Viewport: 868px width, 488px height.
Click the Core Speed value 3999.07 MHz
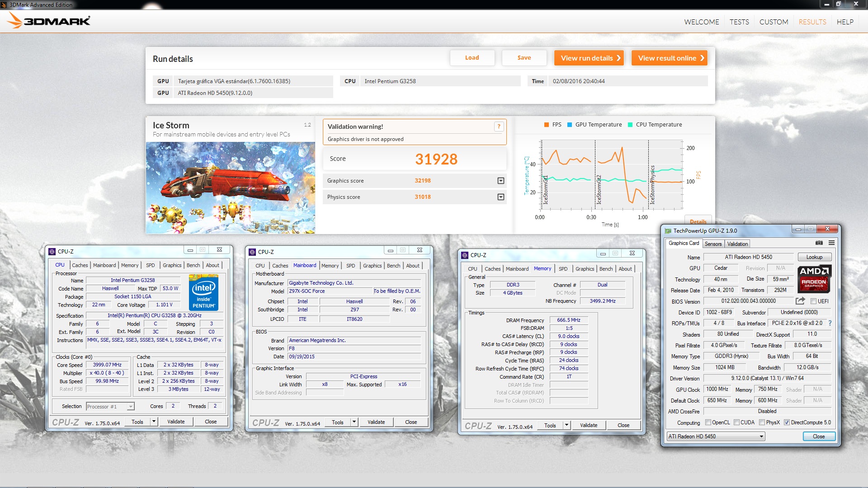click(x=107, y=365)
